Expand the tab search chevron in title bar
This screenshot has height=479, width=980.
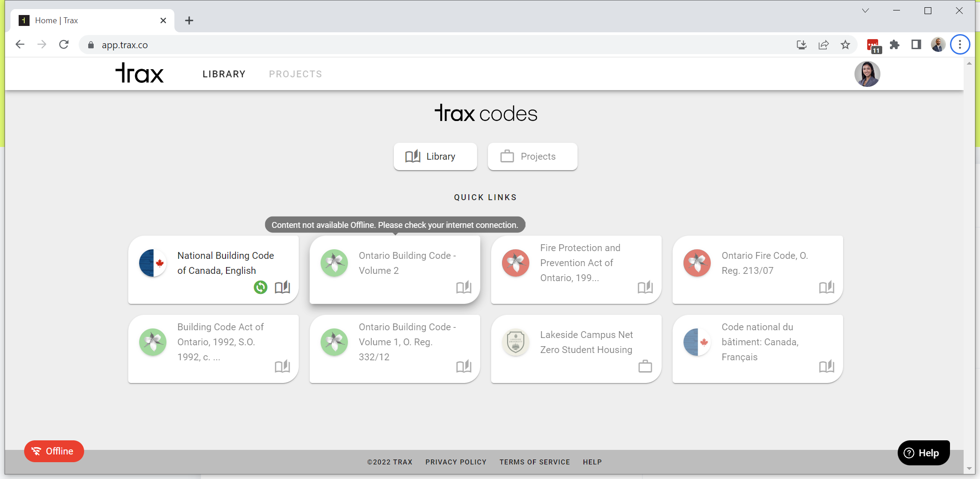point(865,11)
